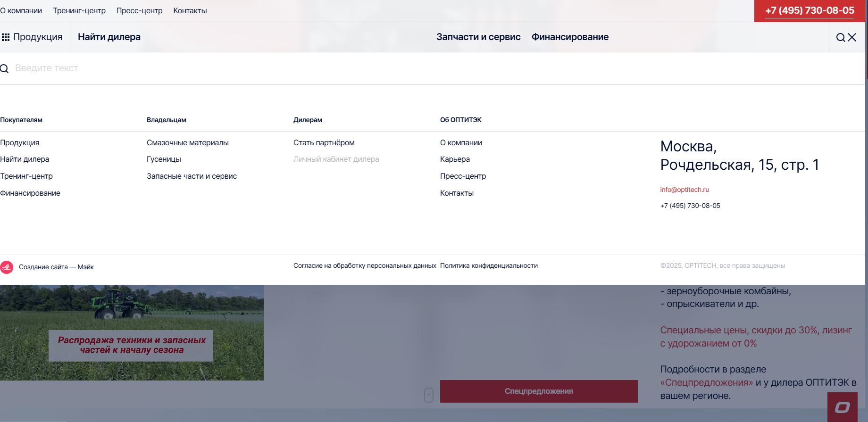Viewport: 868px width, 422px height.
Task: Click Найти дилера link under Покупателям
Action: click(25, 159)
